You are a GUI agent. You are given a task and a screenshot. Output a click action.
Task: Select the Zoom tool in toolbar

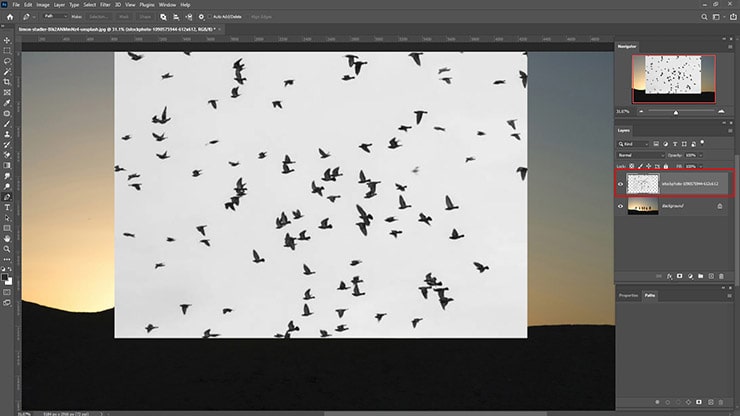click(x=7, y=249)
